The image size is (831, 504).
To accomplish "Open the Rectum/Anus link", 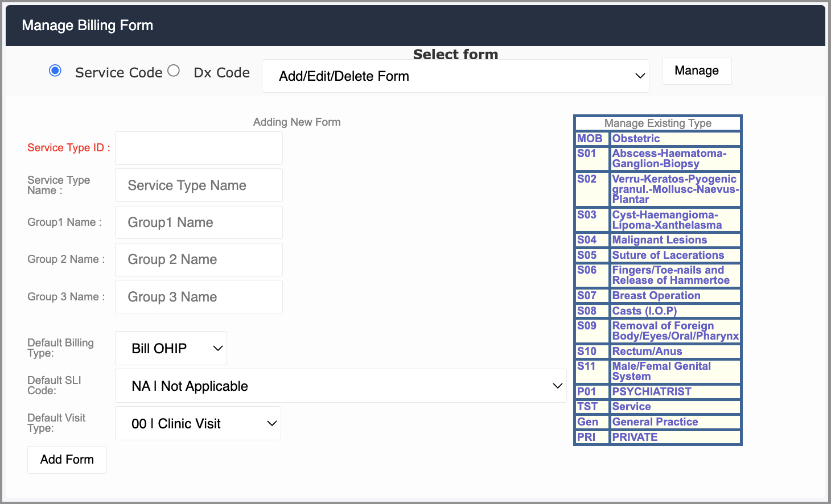I will pos(647,351).
